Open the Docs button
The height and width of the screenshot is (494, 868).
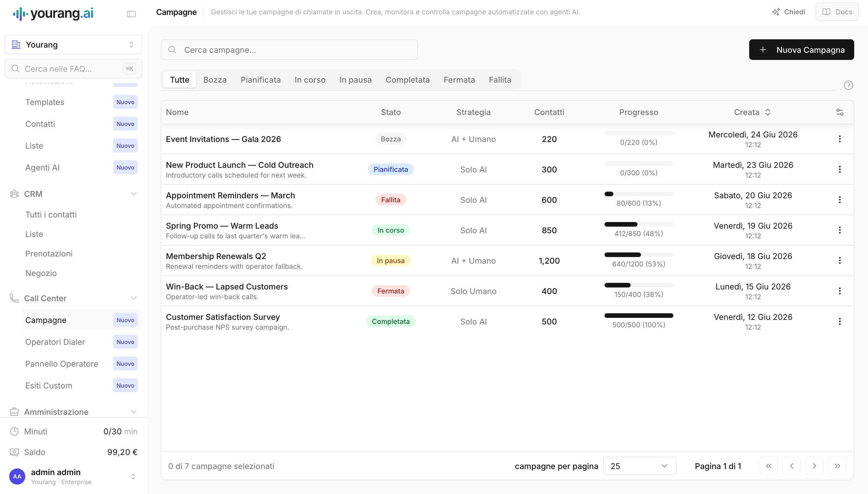837,12
